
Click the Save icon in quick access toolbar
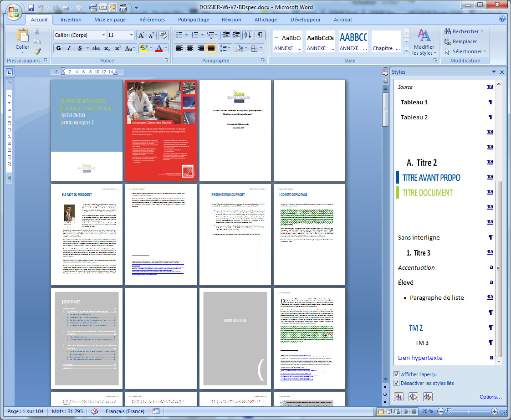click(31, 8)
